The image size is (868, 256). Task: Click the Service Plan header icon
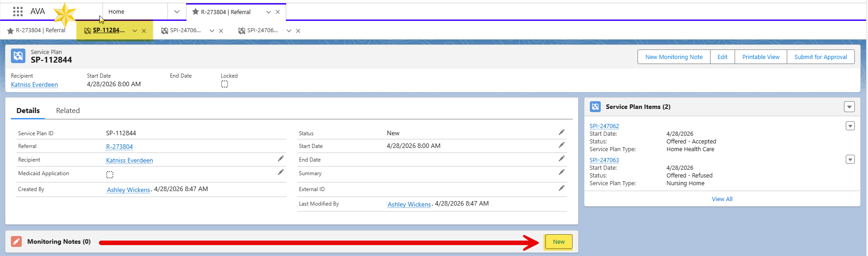pos(18,56)
